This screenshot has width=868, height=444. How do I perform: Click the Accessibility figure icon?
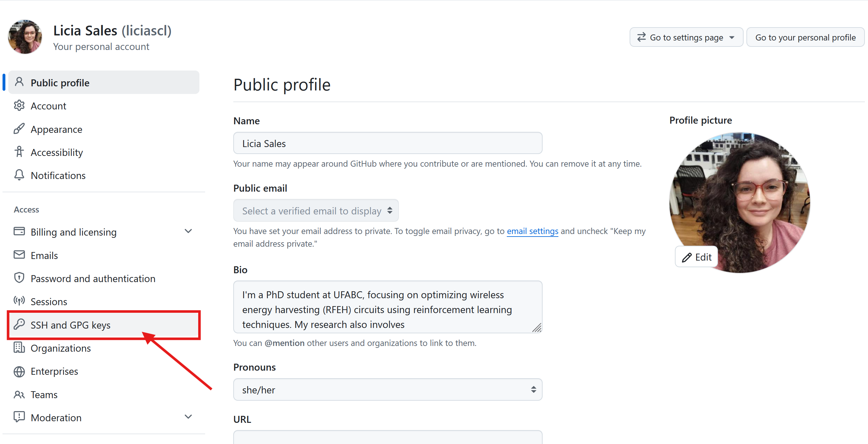click(19, 152)
